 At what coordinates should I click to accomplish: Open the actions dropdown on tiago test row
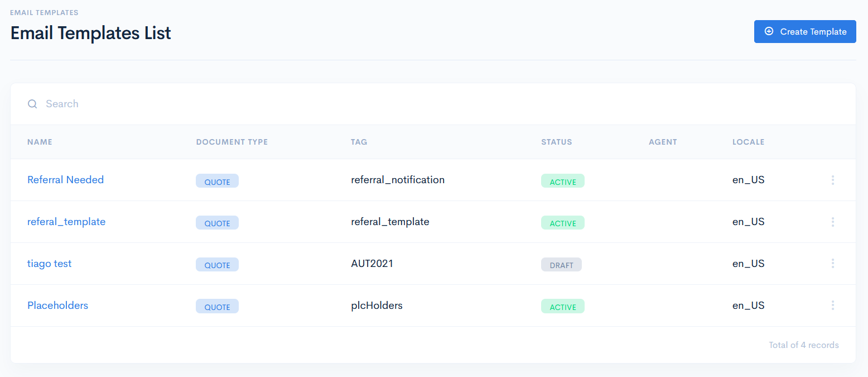pyautogui.click(x=832, y=263)
